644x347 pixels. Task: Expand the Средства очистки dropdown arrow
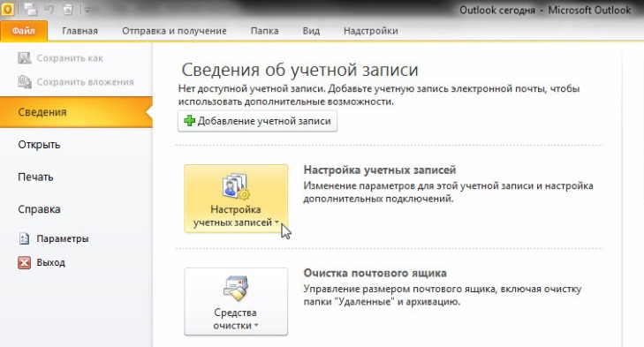[x=256, y=326]
